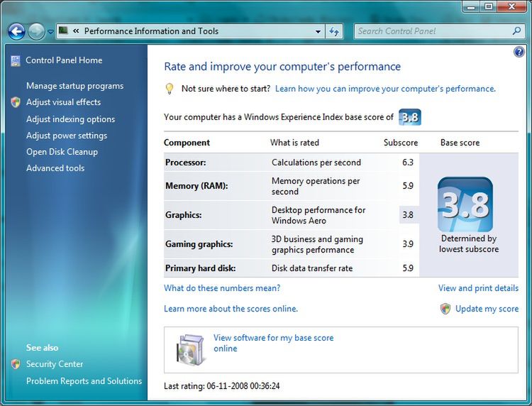Click the Control Panel icon in address bar
This screenshot has height=406, width=532.
coord(63,31)
